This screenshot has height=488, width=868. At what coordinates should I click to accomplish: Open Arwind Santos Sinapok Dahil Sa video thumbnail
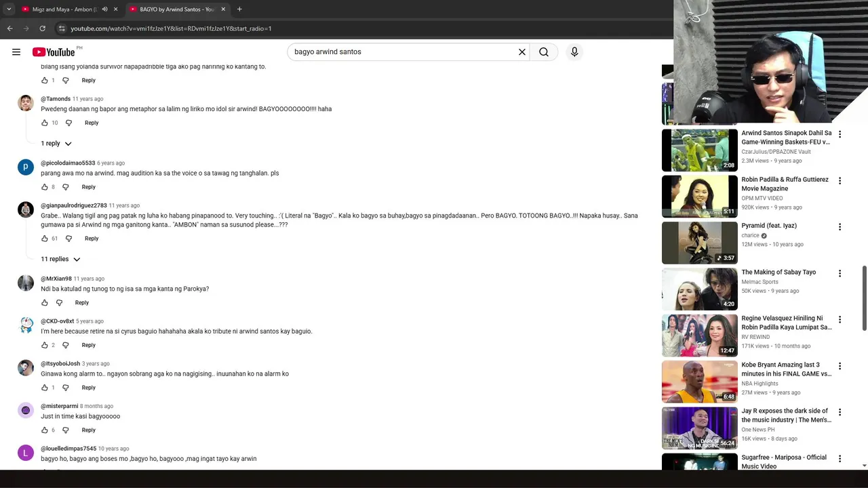point(699,150)
